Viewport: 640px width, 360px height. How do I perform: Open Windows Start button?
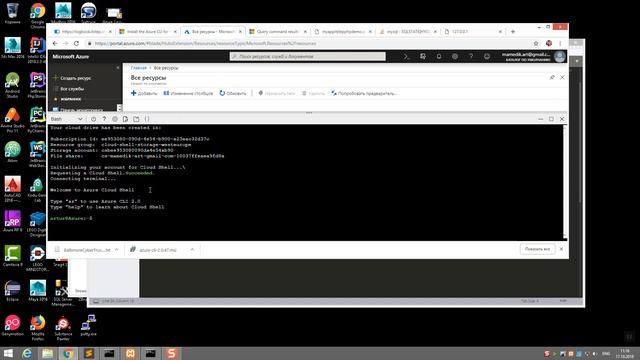pyautogui.click(x=8, y=353)
